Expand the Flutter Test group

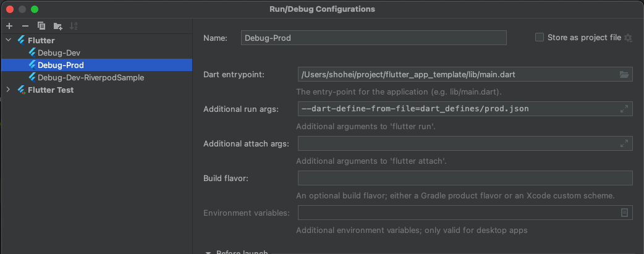coord(9,90)
